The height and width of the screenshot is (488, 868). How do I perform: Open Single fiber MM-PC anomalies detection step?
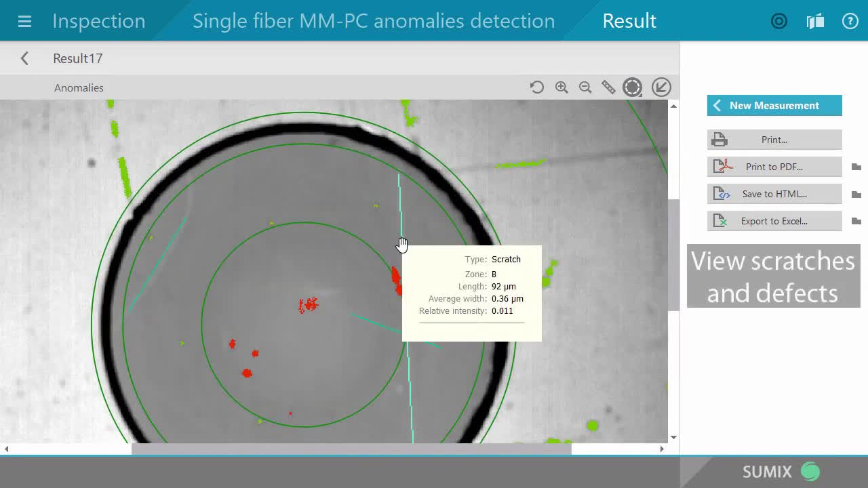[374, 21]
